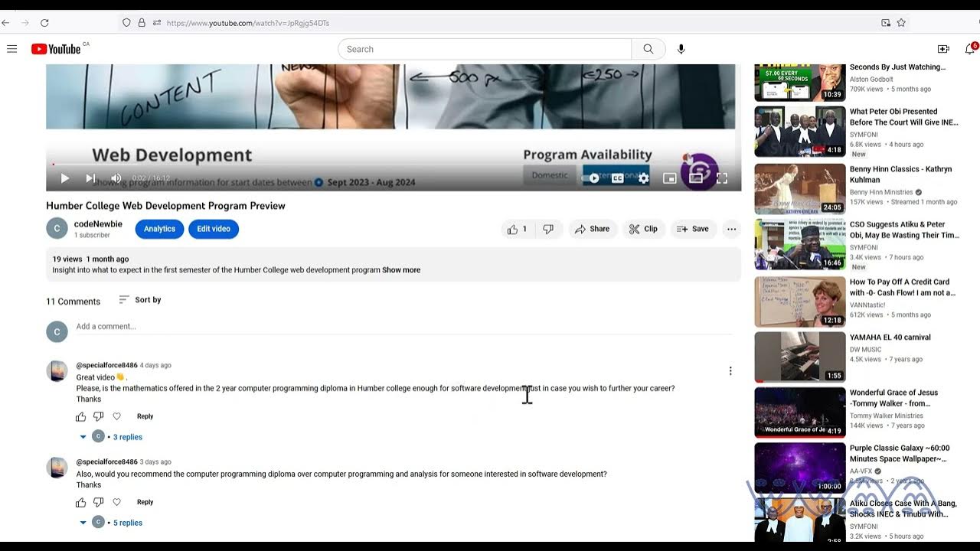Heart the 'Also, would you recommend' comment
This screenshot has width=980, height=551.
click(x=117, y=502)
